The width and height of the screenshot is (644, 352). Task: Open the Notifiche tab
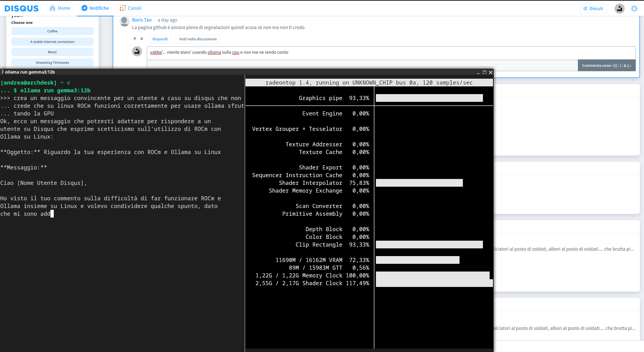pyautogui.click(x=95, y=8)
